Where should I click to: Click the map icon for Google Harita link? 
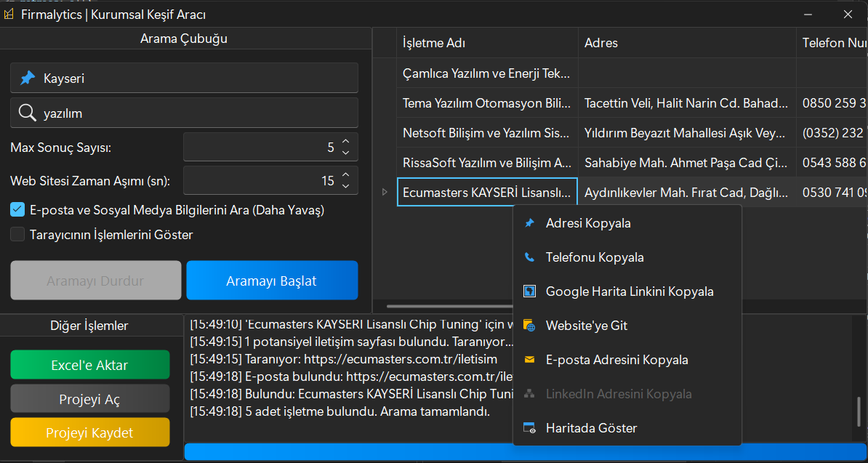529,291
